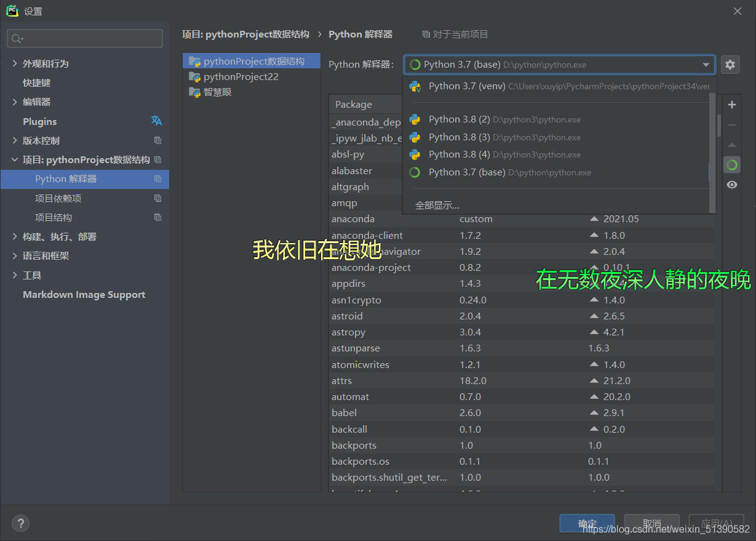This screenshot has width=756, height=541.
Task: Click breadcrumb 项目: pythonProject数据结构
Action: pyautogui.click(x=245, y=34)
